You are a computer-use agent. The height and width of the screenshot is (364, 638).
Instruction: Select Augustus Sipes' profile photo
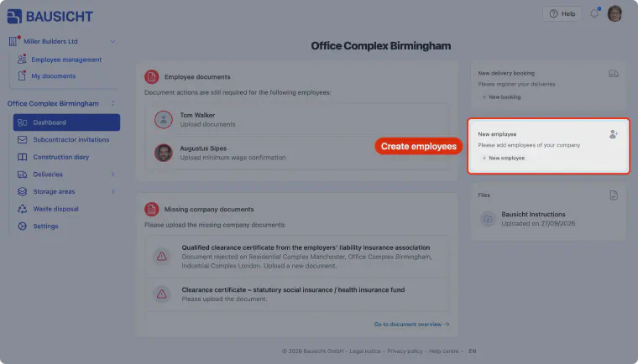click(164, 153)
